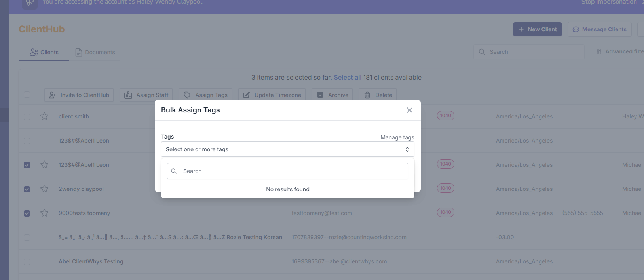
Task: Click Update Timezone in bulk toolbar
Action: pos(272,95)
